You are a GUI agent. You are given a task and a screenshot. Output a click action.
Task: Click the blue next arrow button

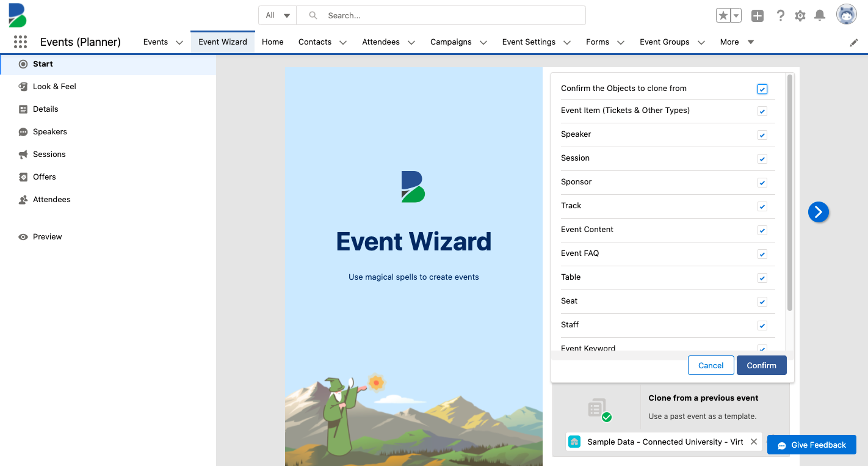tap(819, 212)
